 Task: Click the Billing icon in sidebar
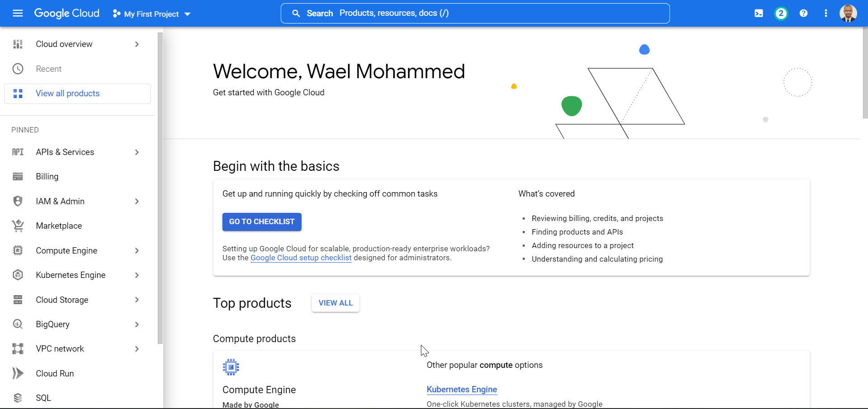(18, 177)
